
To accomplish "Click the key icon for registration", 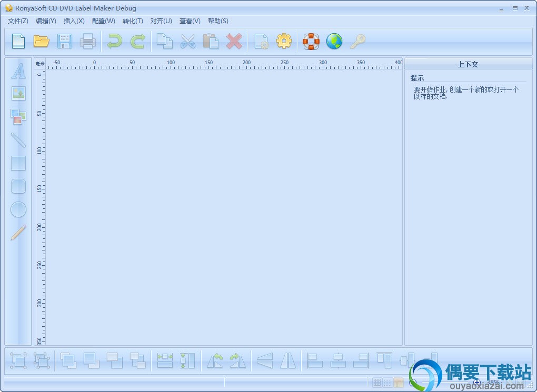I will pos(357,41).
